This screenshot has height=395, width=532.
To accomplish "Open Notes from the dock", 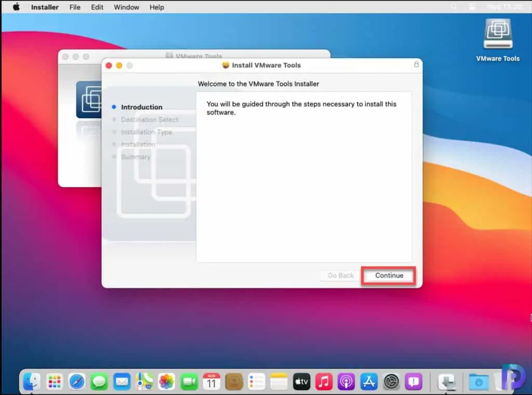I will point(279,382).
